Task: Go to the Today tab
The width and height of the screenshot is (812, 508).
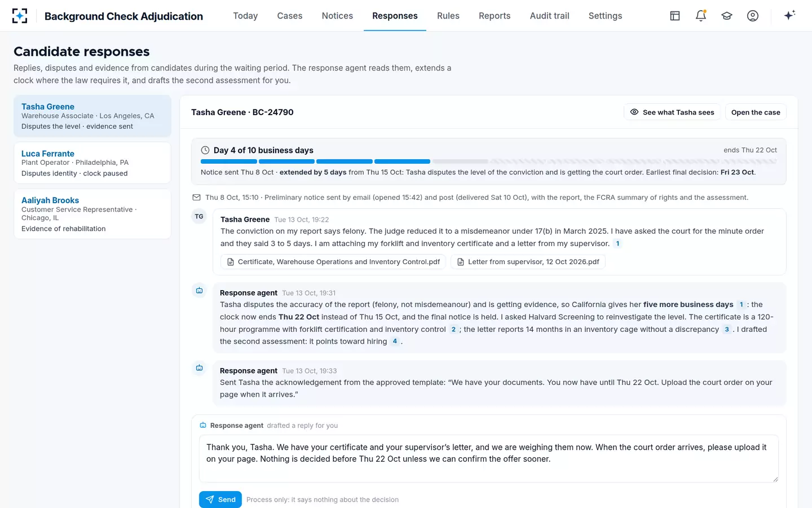Action: 245,16
